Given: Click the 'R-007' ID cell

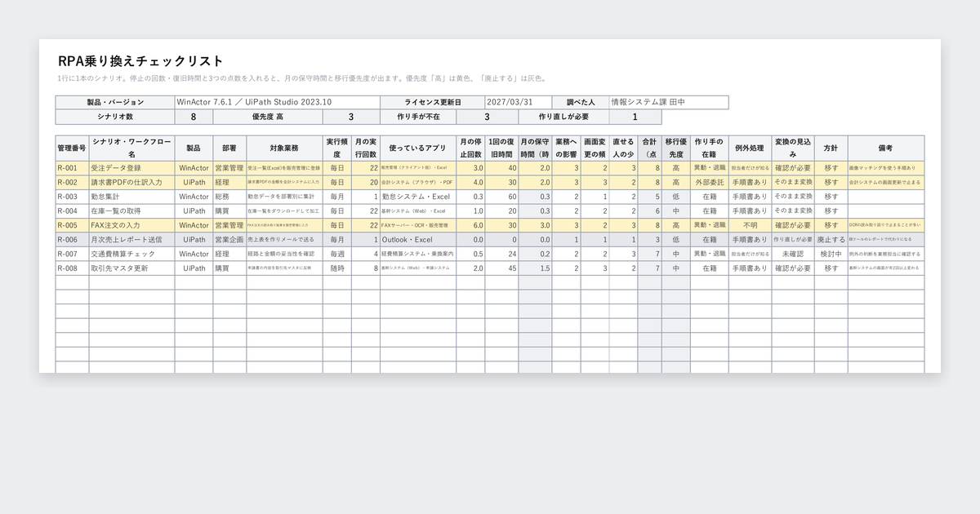Looking at the screenshot, I should click(72, 254).
